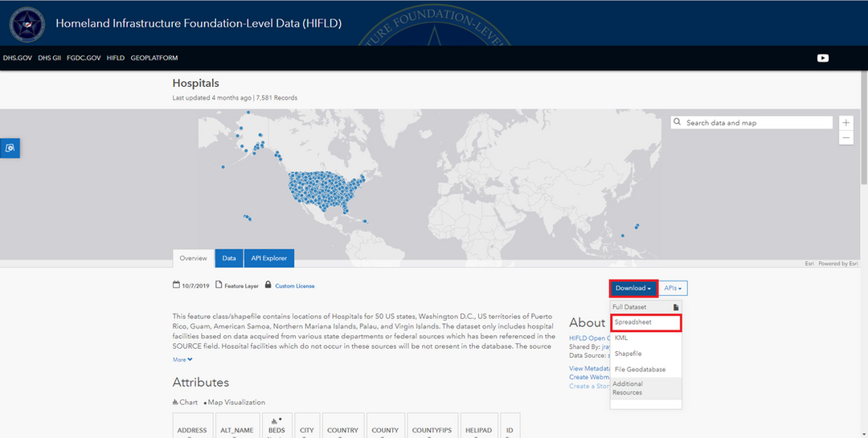Zoom out on the map
This screenshot has height=438, width=868.
(846, 138)
